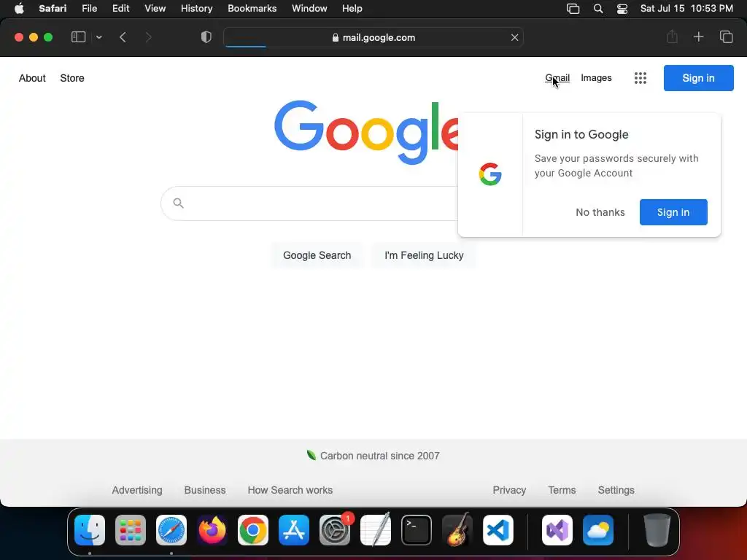The width and height of the screenshot is (747, 560).
Task: Launch Google Chrome from the Dock
Action: coord(253,530)
